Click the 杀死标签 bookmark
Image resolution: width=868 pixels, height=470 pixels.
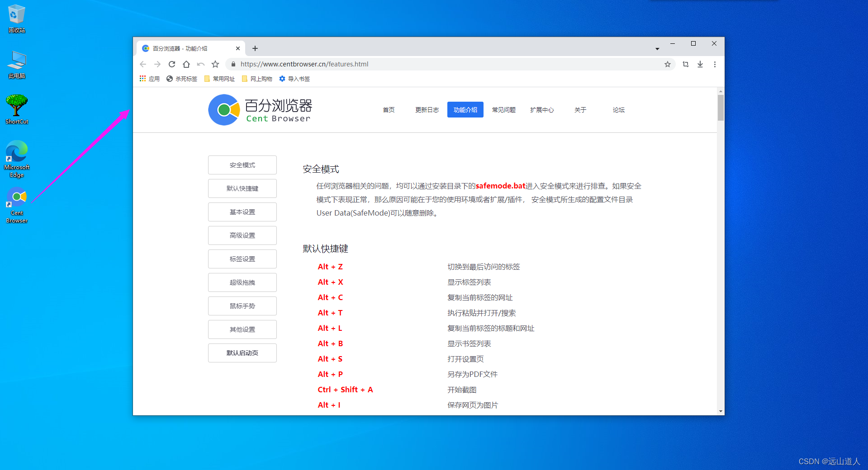click(182, 79)
